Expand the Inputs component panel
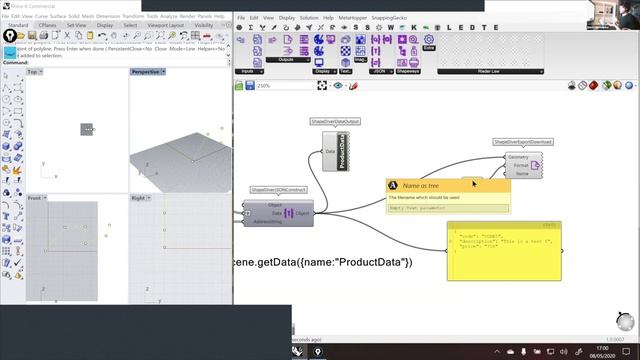 pyautogui.click(x=249, y=71)
